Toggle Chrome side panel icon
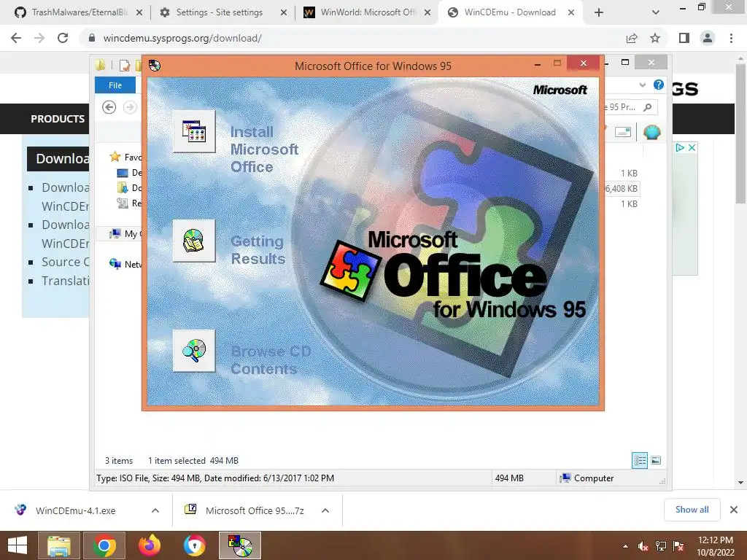The image size is (747, 560). click(x=684, y=38)
